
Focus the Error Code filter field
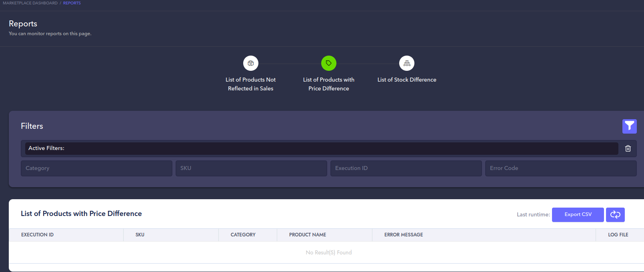pos(560,168)
